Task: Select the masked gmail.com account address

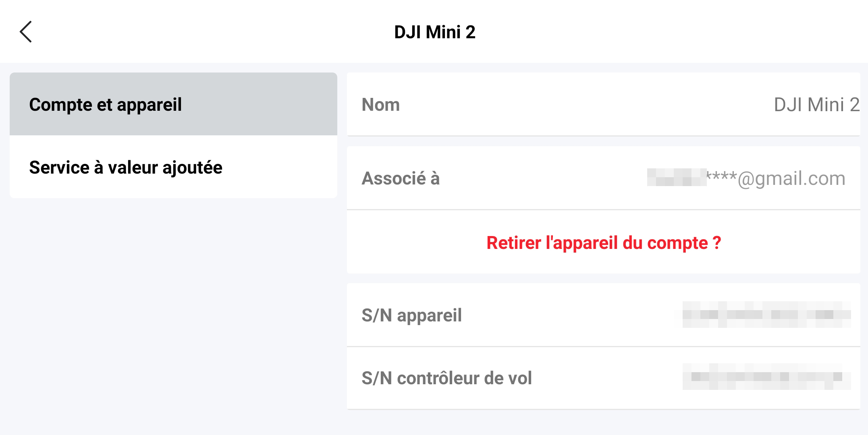Action: [746, 178]
